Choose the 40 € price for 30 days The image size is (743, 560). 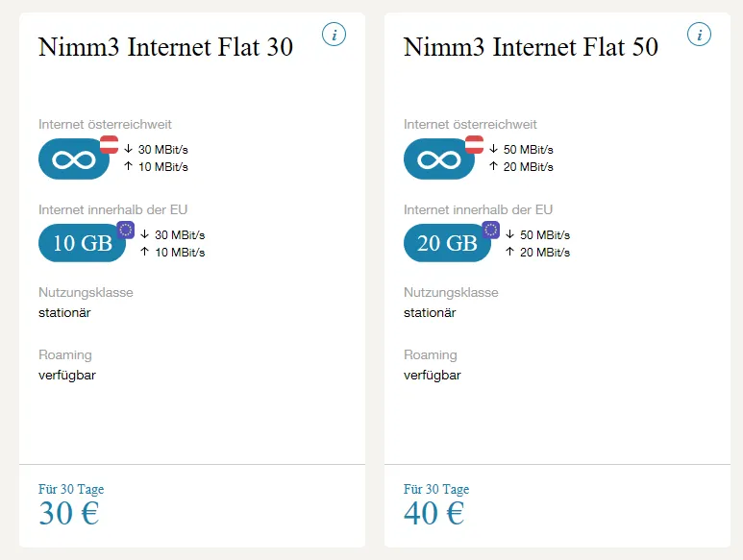click(434, 513)
